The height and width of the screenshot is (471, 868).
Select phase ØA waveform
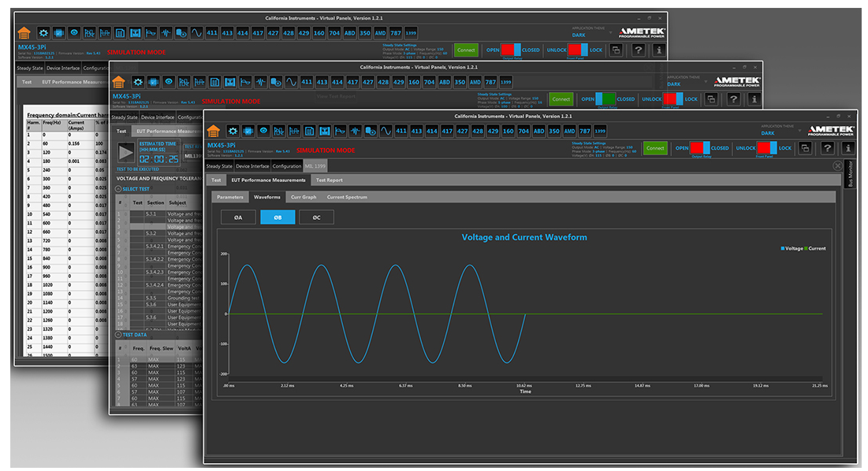pos(238,217)
